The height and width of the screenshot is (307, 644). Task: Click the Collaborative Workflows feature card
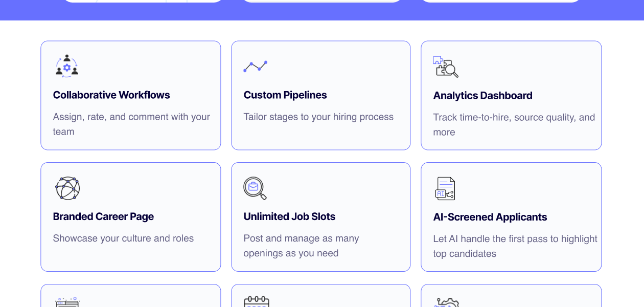pos(131,95)
